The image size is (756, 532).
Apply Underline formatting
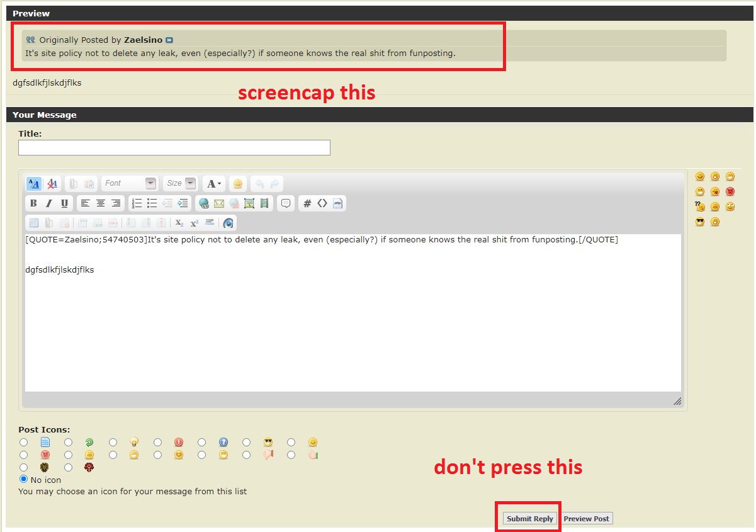click(x=64, y=203)
